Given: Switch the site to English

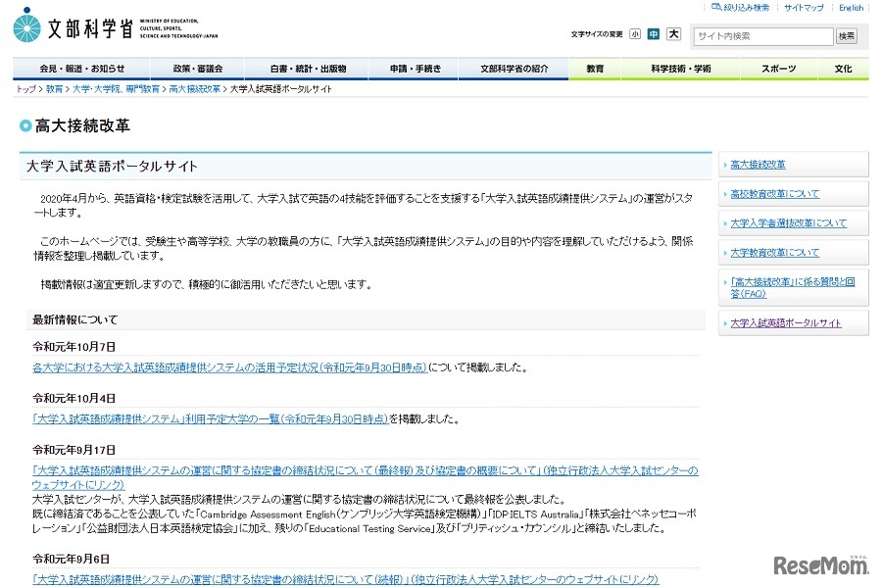Looking at the screenshot, I should point(852,8).
